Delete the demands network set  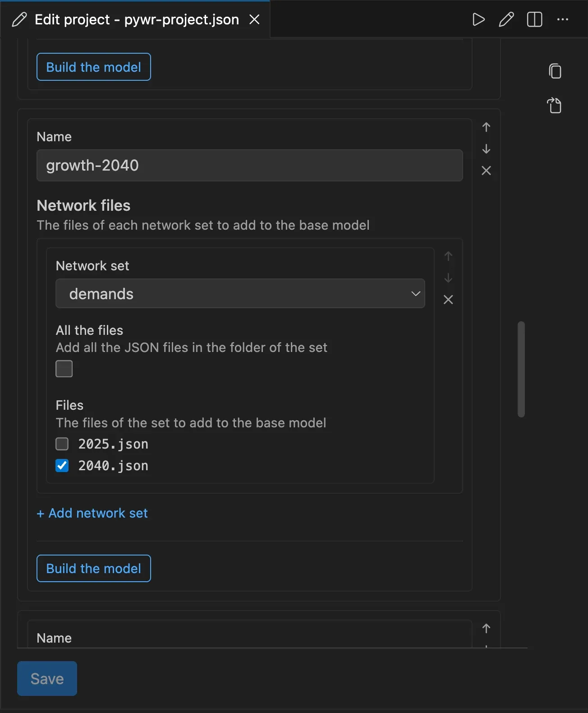[x=448, y=300]
